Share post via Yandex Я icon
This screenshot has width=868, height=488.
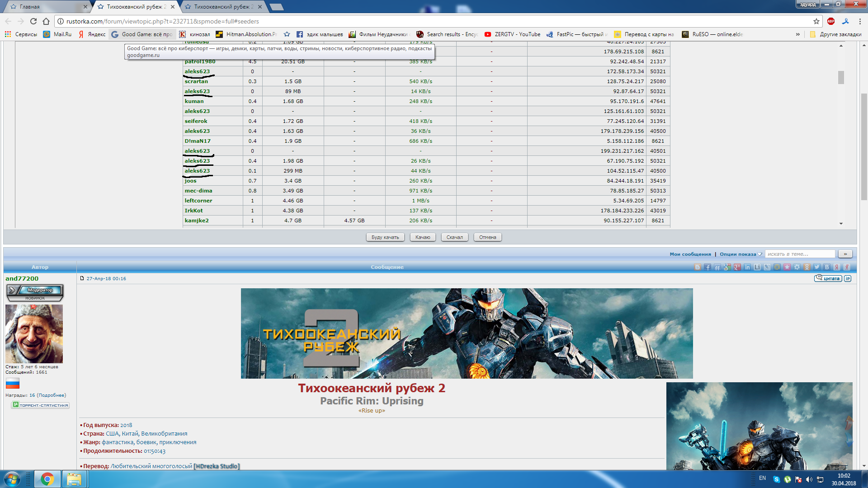[x=837, y=267]
